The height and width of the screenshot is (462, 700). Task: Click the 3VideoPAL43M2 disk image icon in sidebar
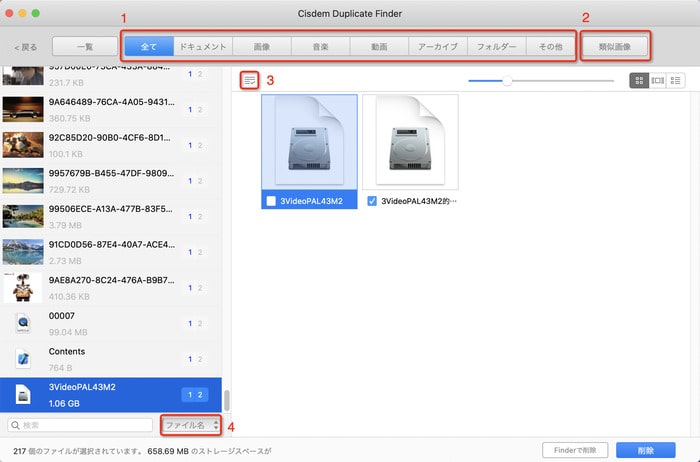[x=22, y=396]
